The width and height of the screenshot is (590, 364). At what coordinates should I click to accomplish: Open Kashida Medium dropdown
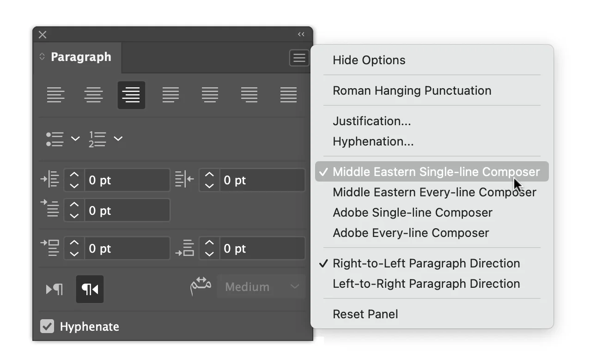pos(261,287)
